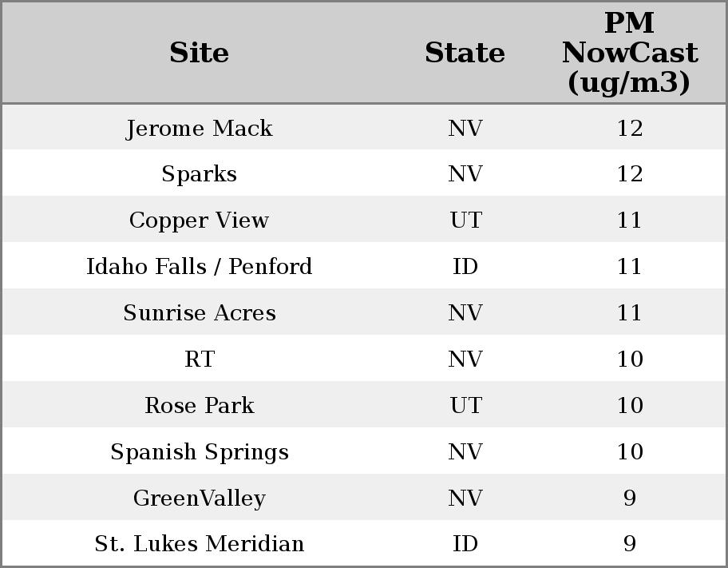The height and width of the screenshot is (568, 728).
Task: Click the Sunrise Acres site name
Action: click(x=200, y=312)
